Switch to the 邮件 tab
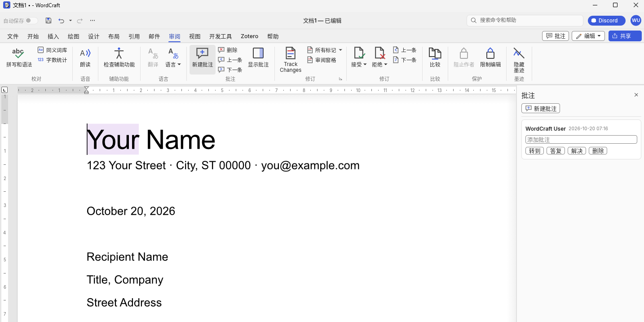644x322 pixels. click(154, 36)
